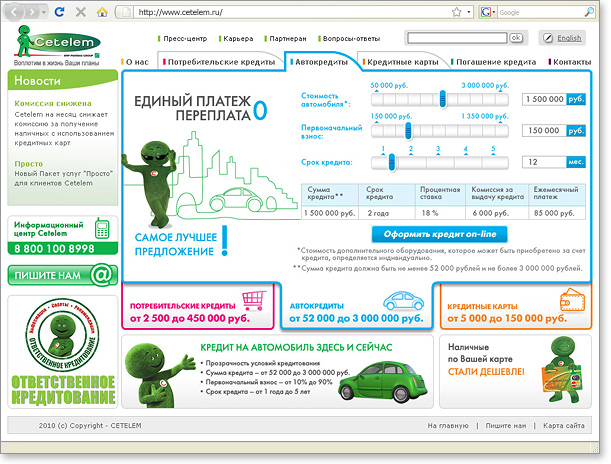Click На главную footer link

[x=448, y=426]
